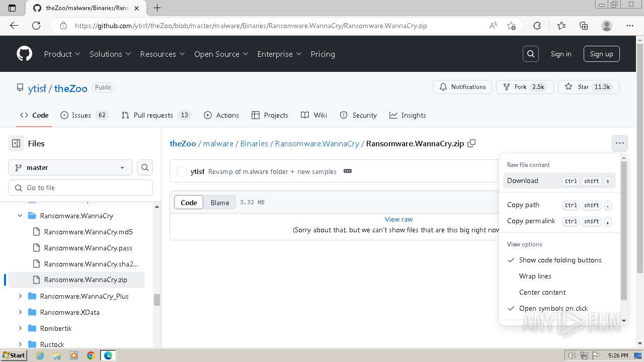Expand the Rombertik folder
The image size is (644, 362).
tap(20, 328)
